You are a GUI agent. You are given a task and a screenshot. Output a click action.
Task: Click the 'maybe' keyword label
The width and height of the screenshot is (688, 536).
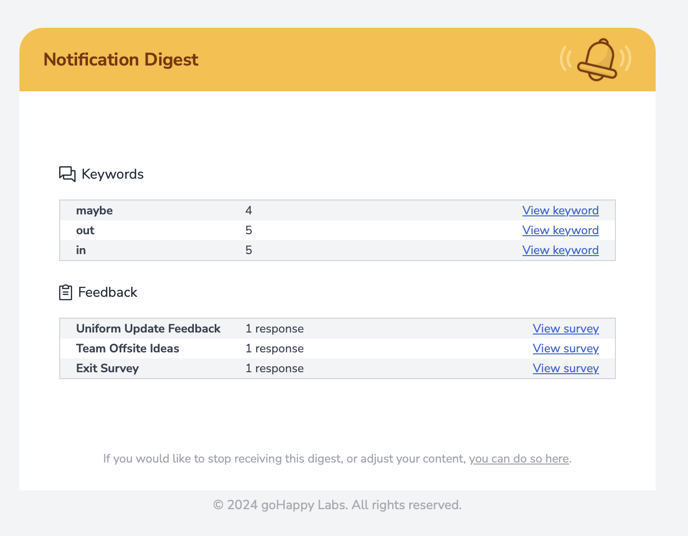[x=94, y=211]
